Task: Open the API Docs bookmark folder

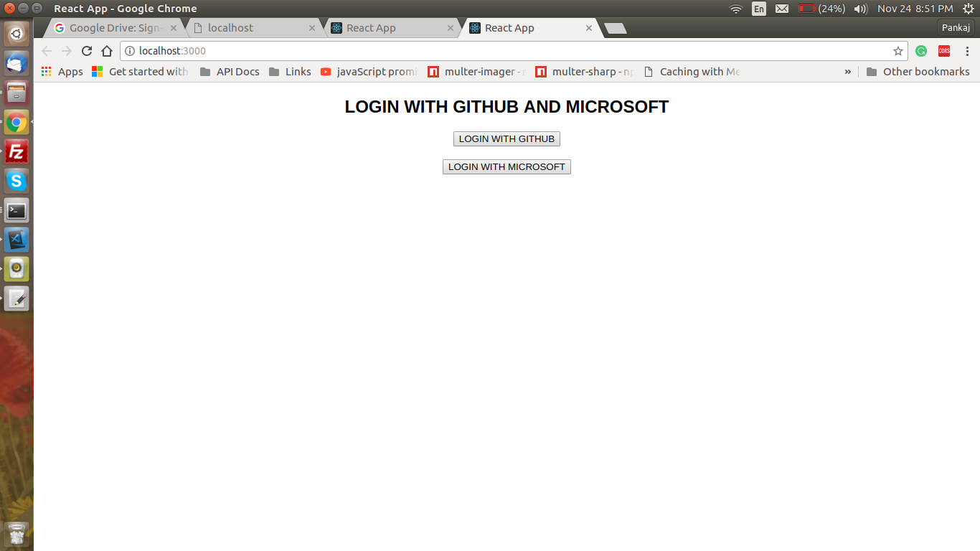Action: [x=230, y=72]
